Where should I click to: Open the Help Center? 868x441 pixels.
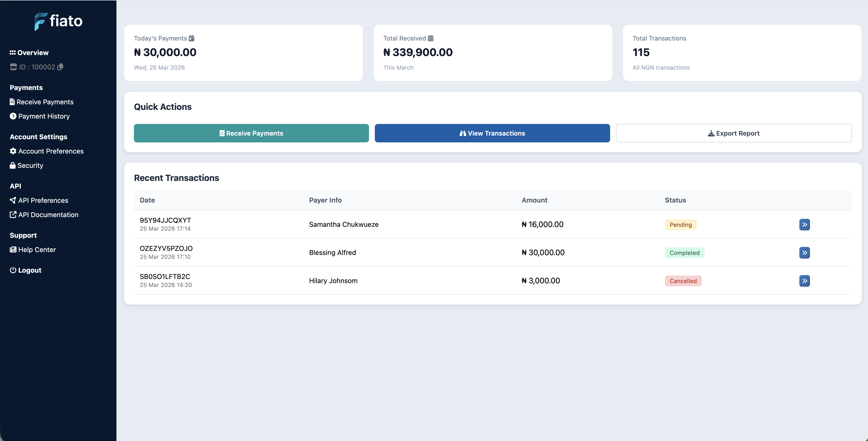click(x=37, y=250)
